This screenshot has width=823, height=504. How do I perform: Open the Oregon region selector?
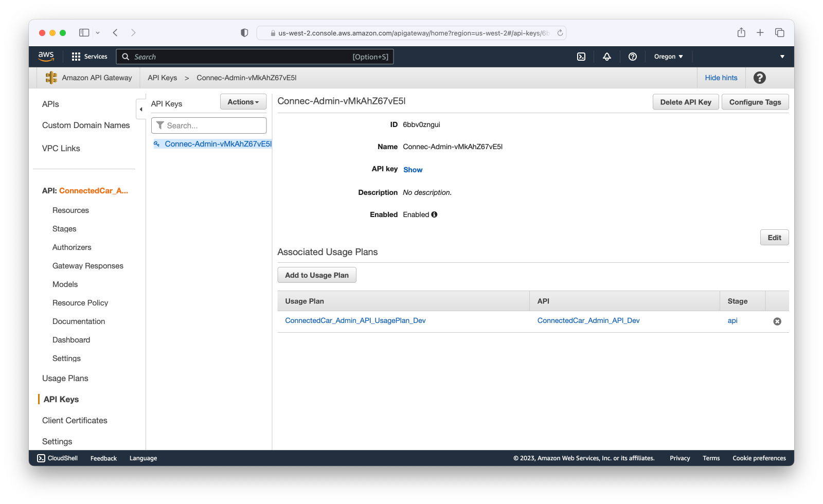668,57
